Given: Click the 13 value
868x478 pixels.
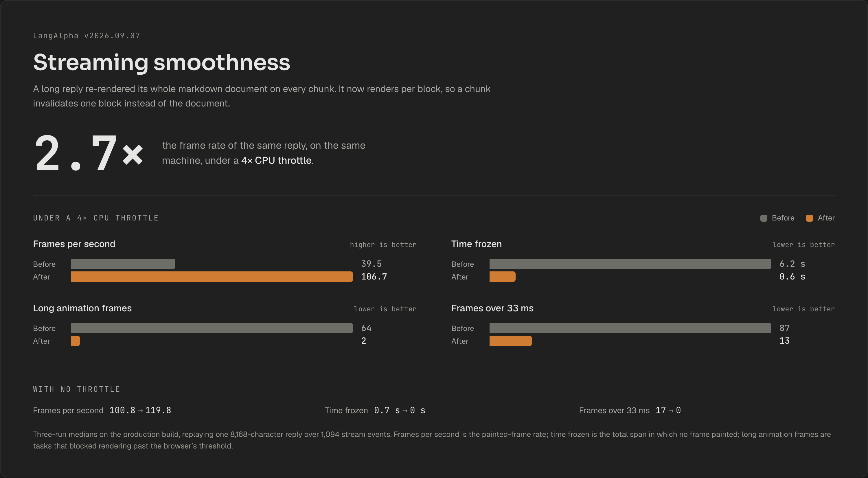Looking at the screenshot, I should tap(784, 341).
